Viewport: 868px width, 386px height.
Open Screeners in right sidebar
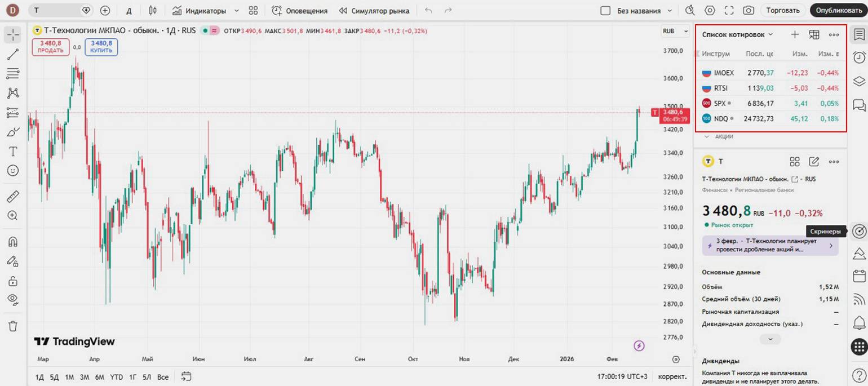point(858,231)
